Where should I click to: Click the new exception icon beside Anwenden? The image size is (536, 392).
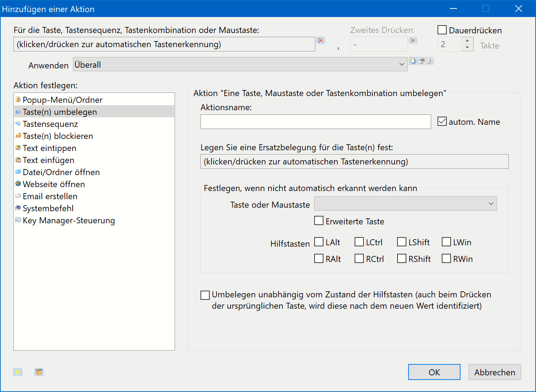coord(413,61)
